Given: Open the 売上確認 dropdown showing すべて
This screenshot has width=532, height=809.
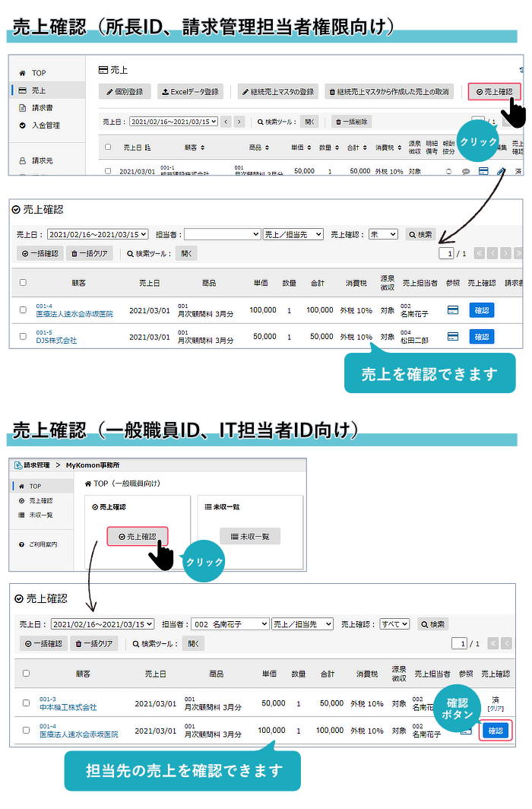Looking at the screenshot, I should [x=394, y=624].
